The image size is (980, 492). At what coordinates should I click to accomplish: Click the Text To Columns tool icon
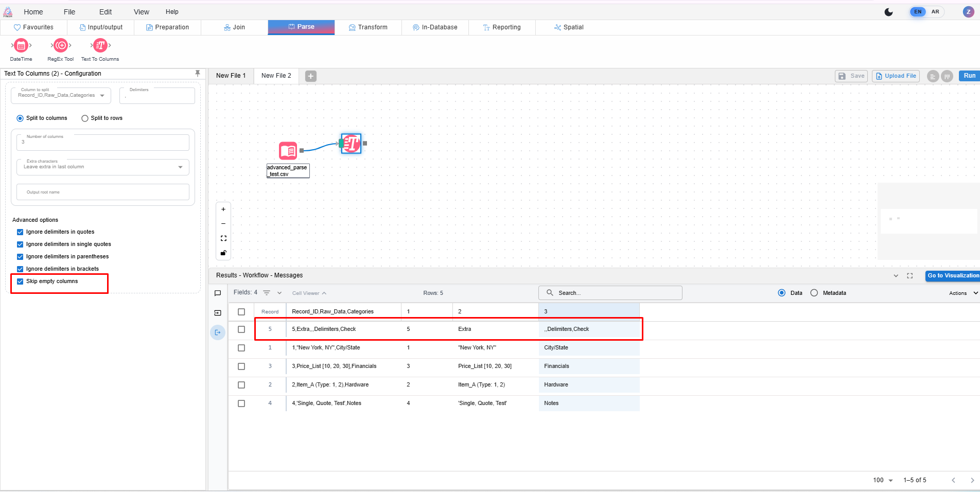100,46
